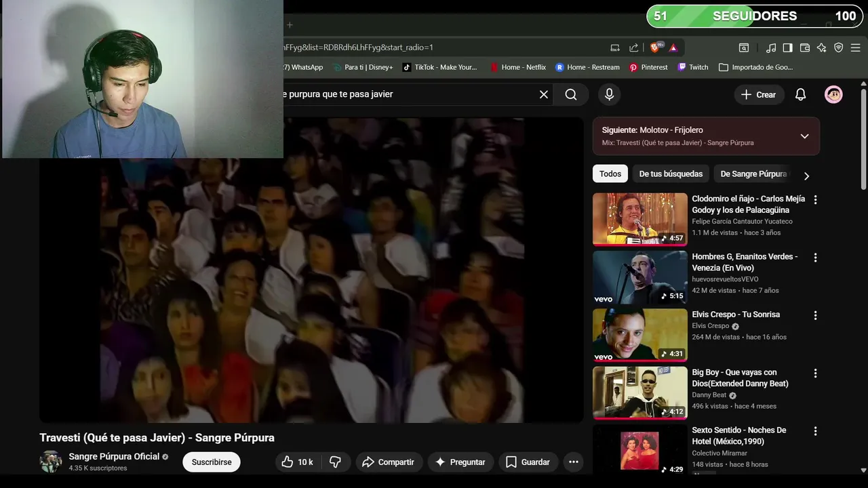
Task: Click the Guardar button
Action: coord(528,462)
